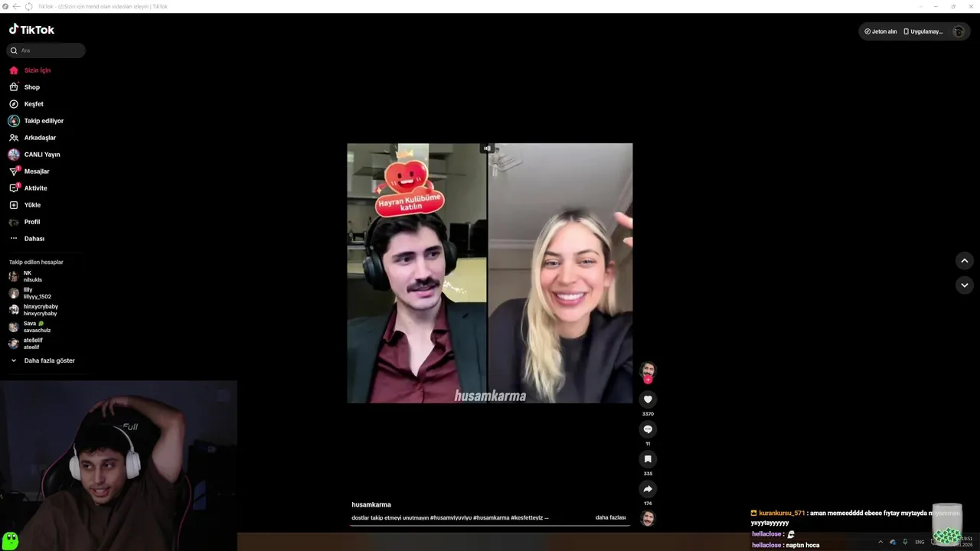Open the profile avatar menu top right
This screenshot has width=980, height=551.
[959, 31]
